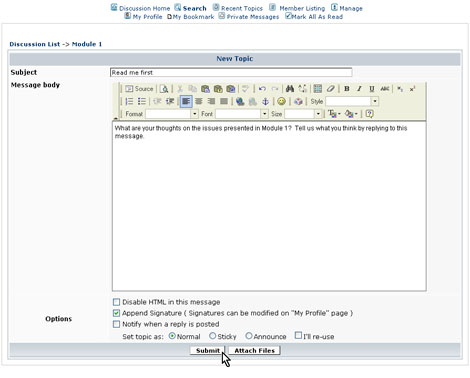Apply subscript formatting
This screenshot has width=470, height=378.
(400, 89)
